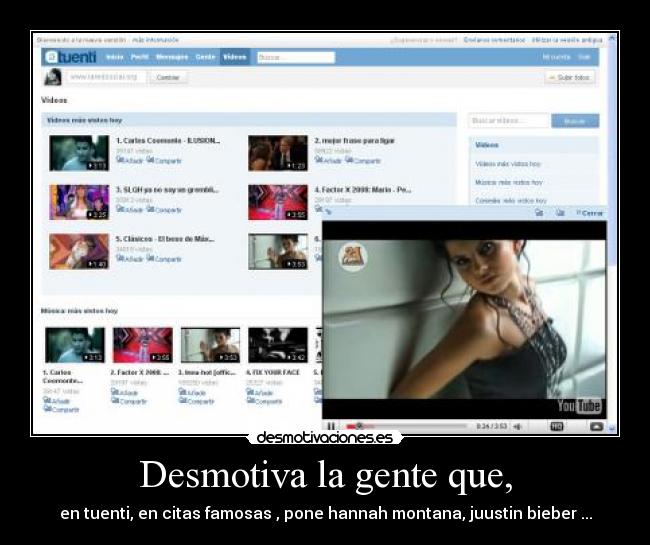This screenshot has height=545, width=650.
Task: Click the Factor X 2008: Mario title ranked 4
Action: (363, 190)
